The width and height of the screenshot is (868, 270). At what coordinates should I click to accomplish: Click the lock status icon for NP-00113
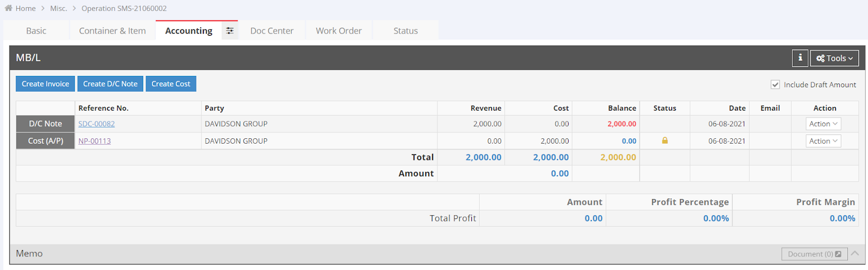click(x=665, y=141)
